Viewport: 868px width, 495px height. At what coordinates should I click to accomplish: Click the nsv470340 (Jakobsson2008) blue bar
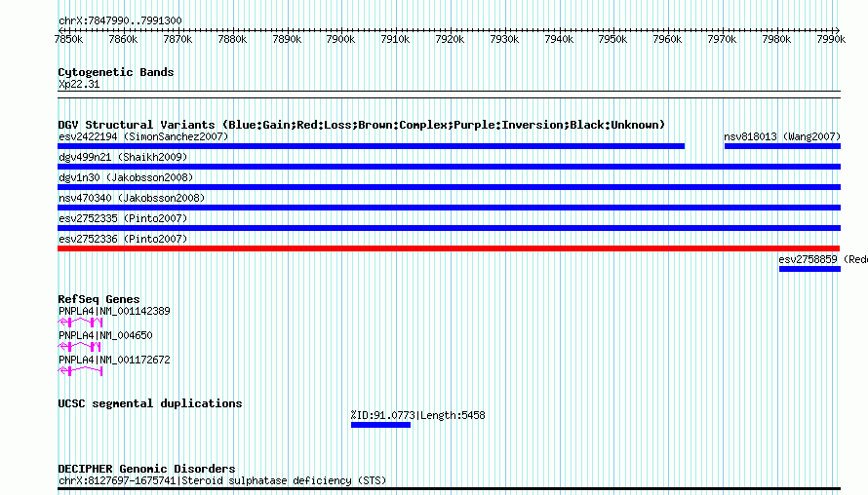point(449,208)
